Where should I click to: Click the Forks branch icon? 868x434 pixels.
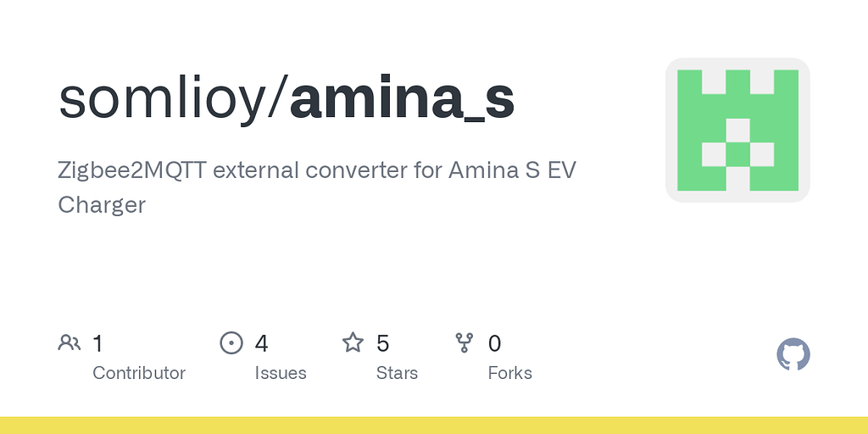[x=465, y=342]
